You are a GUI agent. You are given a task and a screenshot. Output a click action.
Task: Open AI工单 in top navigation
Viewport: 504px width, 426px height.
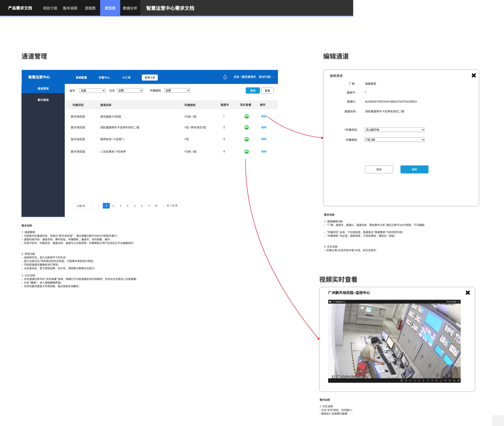pos(126,78)
